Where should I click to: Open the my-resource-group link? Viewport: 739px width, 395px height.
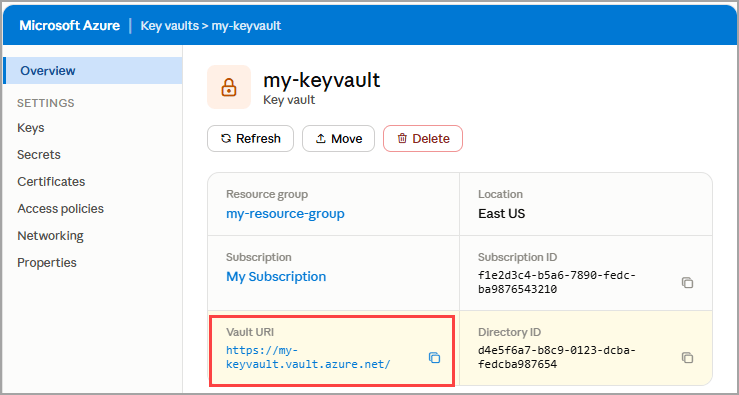[285, 214]
